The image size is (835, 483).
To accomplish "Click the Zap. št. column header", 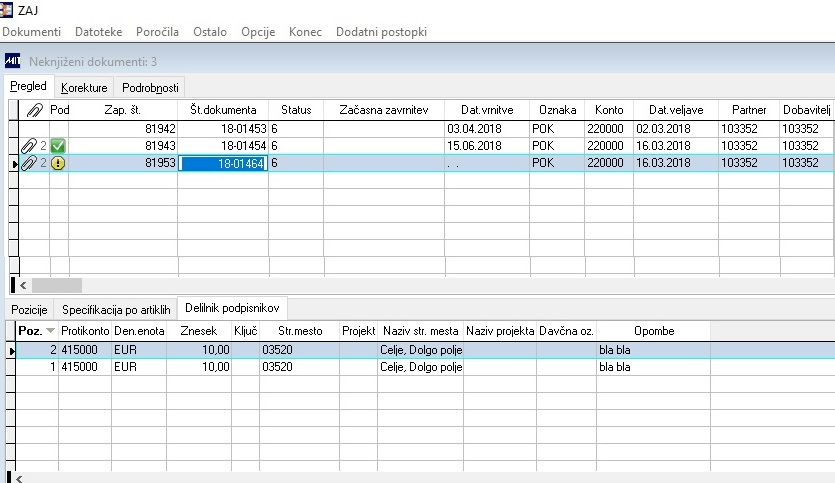I will coord(123,110).
